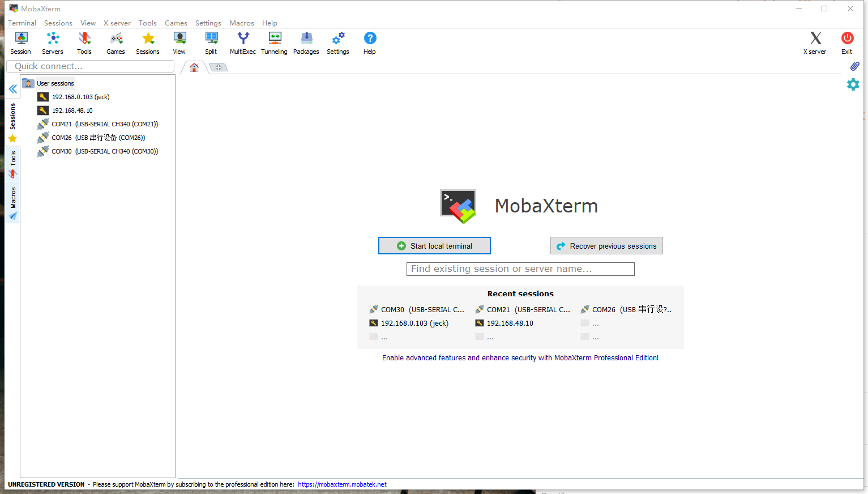Open the Settings gears toolbar icon

click(338, 43)
